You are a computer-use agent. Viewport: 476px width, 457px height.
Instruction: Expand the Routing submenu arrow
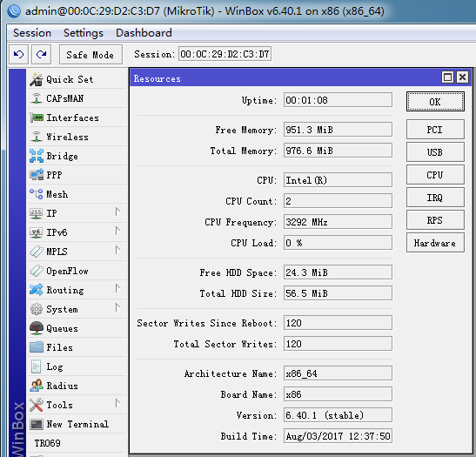coord(118,288)
